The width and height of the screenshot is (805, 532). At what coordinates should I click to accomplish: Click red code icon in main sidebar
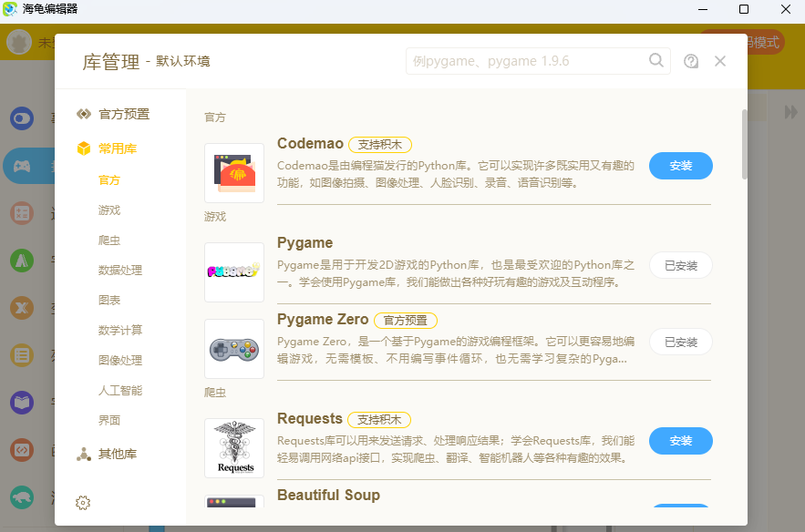(22, 450)
